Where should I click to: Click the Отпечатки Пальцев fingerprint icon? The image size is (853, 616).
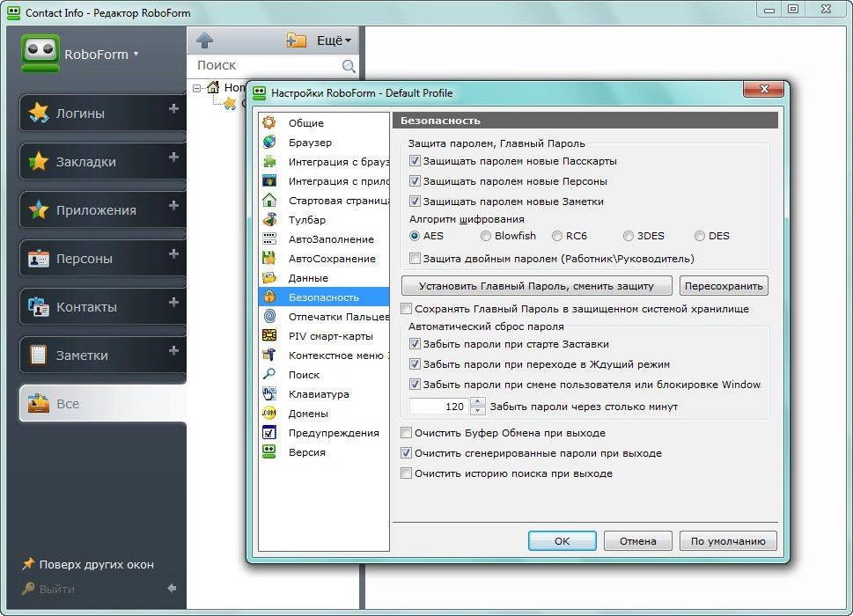269,317
